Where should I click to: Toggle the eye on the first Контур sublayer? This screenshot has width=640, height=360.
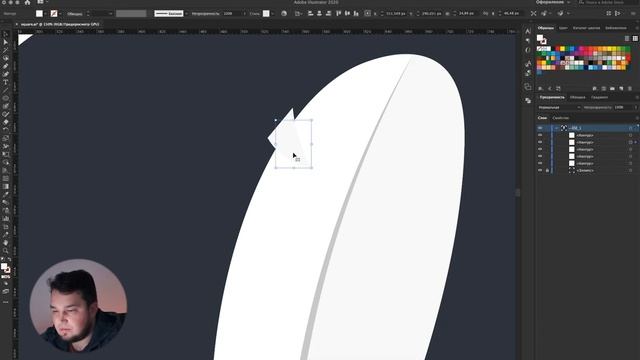pos(540,135)
